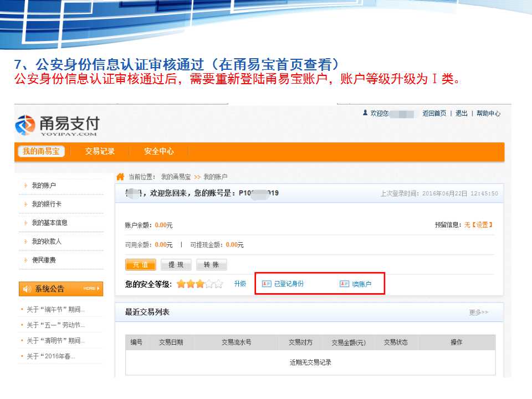Select 我的账户 in the sidebar
Screen dimensions: 532x399
pos(44,186)
